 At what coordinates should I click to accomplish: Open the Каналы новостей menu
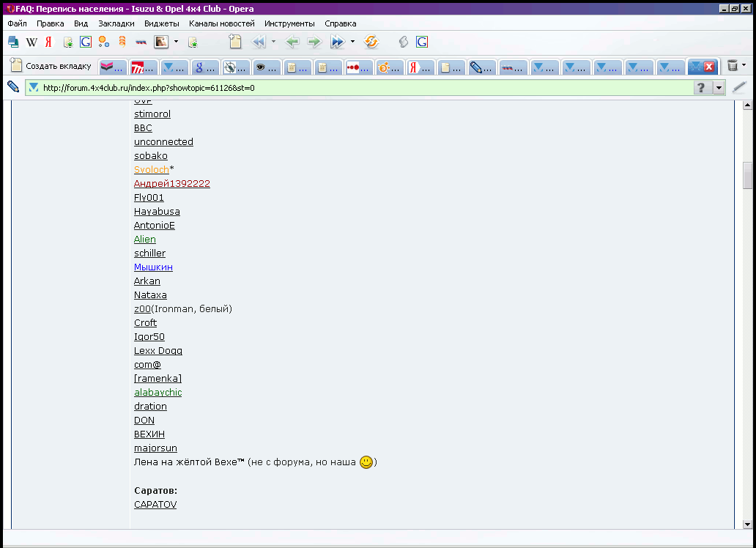222,23
